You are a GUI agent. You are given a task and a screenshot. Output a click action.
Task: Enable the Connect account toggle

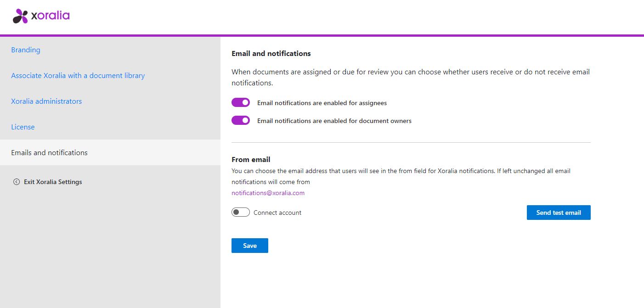pyautogui.click(x=241, y=212)
